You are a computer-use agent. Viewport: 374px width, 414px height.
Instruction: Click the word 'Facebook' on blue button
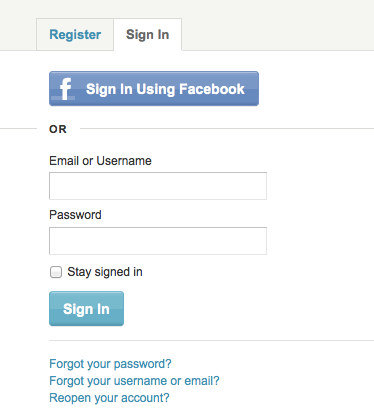point(212,89)
